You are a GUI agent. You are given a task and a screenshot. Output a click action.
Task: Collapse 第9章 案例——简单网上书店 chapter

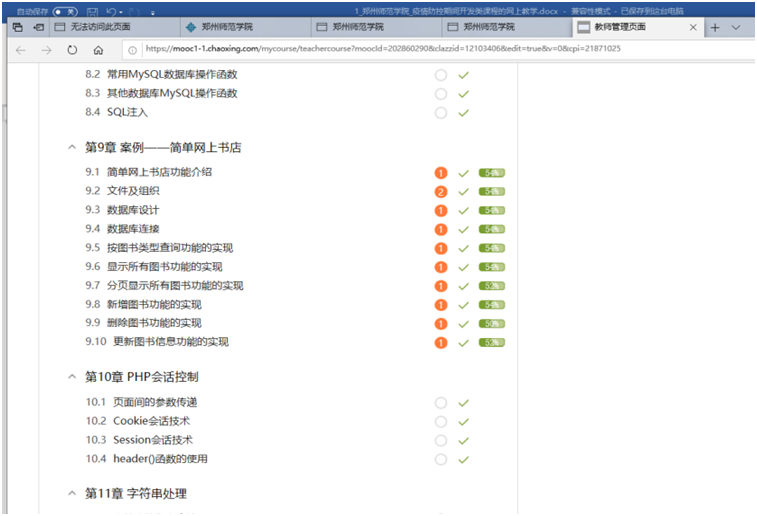click(71, 147)
